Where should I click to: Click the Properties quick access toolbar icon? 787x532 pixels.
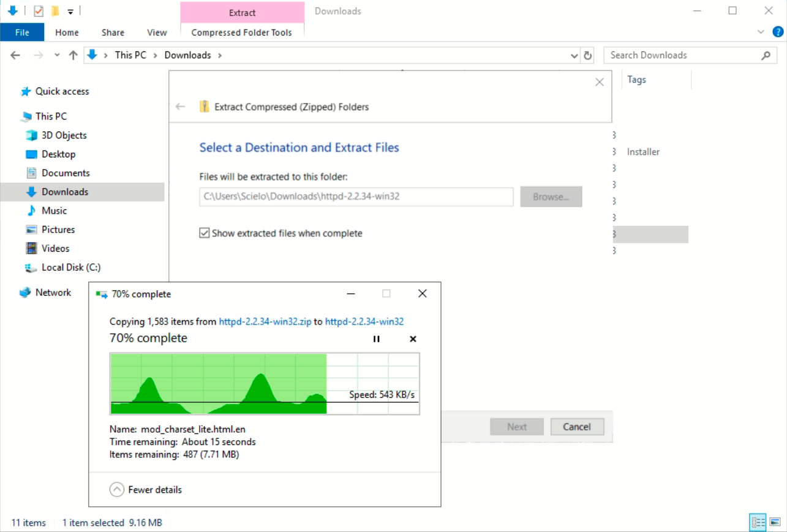pos(39,11)
